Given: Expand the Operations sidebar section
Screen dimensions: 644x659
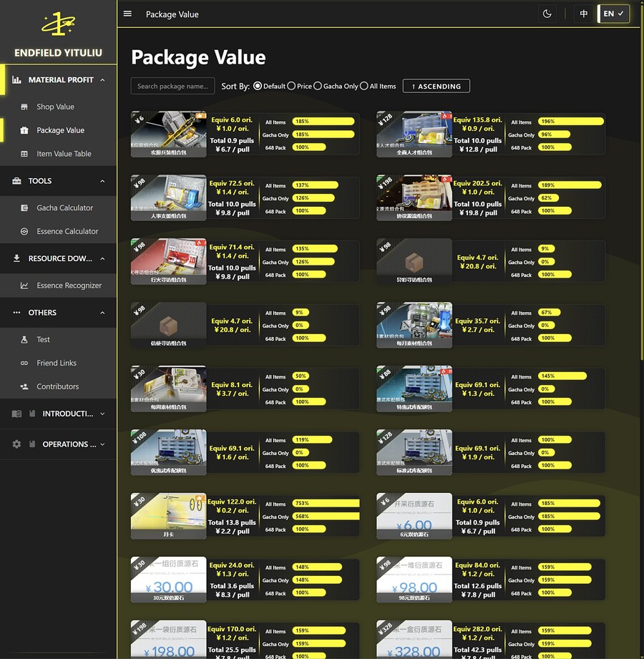Looking at the screenshot, I should 102,444.
